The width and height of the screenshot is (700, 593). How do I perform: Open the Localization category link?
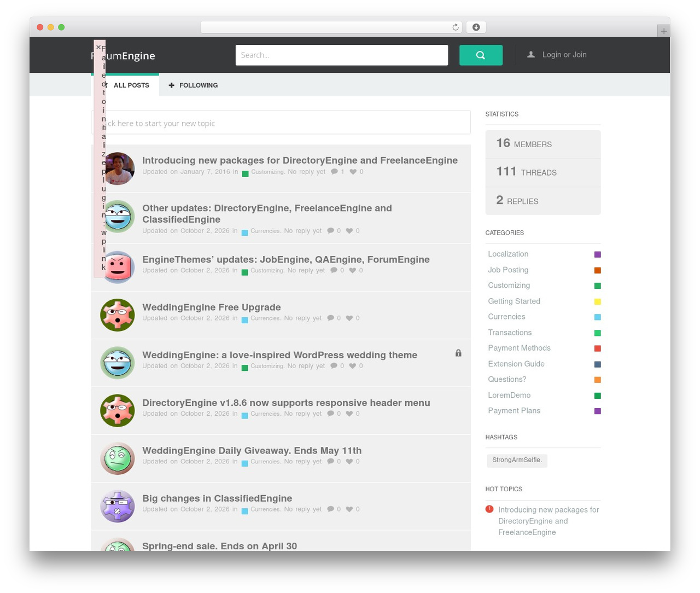[508, 254]
